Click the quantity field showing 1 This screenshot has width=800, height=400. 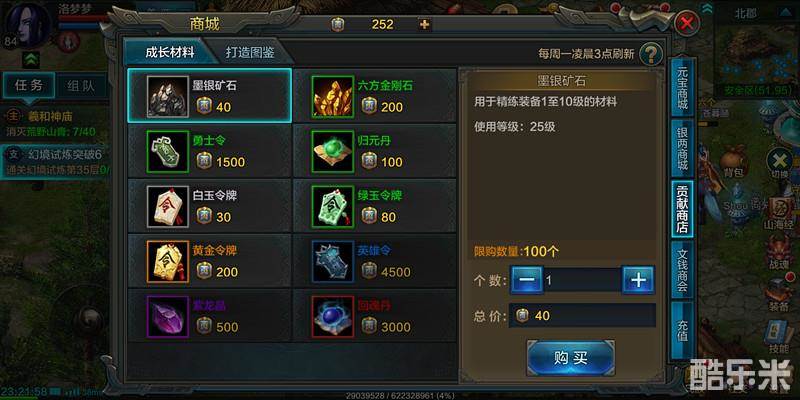point(582,280)
